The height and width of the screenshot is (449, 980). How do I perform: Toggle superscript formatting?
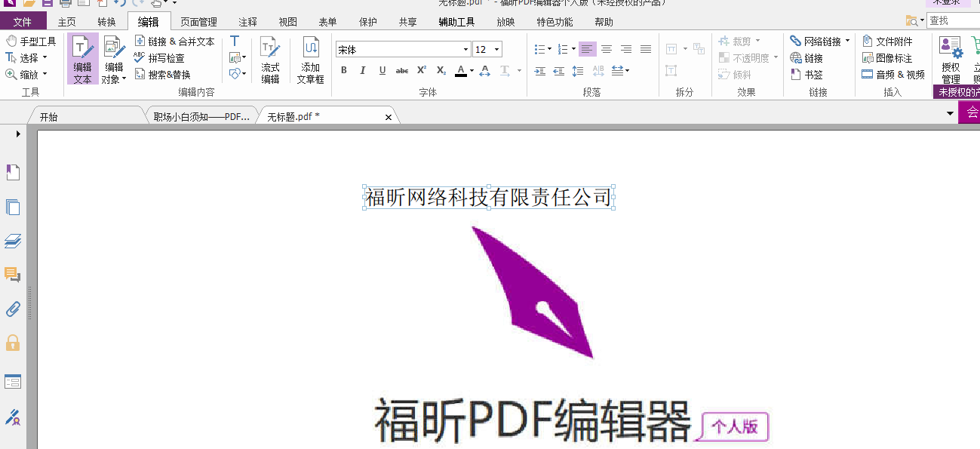[422, 71]
